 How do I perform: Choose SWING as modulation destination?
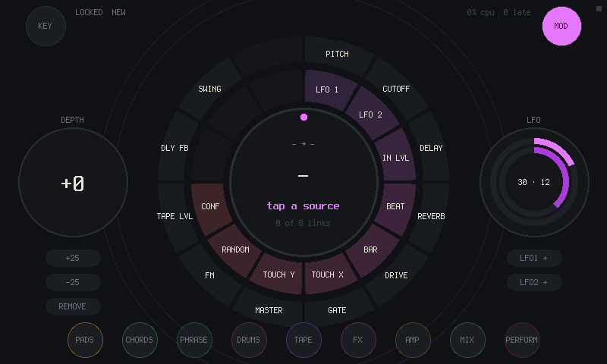pyautogui.click(x=210, y=89)
